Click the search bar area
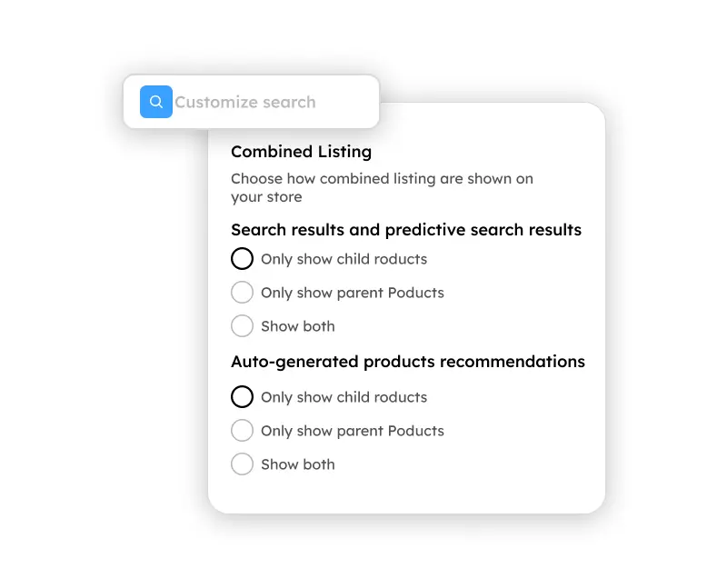Screen dimensions: 727x588 point(252,102)
